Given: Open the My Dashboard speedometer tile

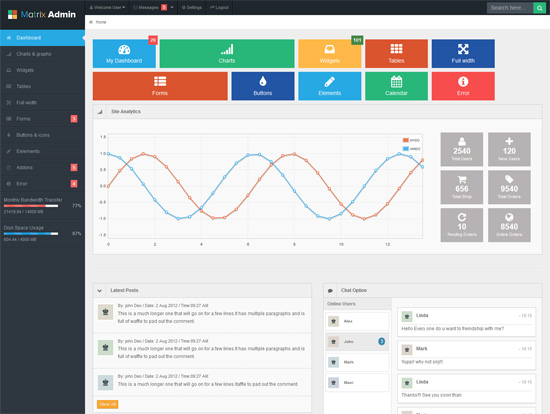Looking at the screenshot, I should coord(124,54).
